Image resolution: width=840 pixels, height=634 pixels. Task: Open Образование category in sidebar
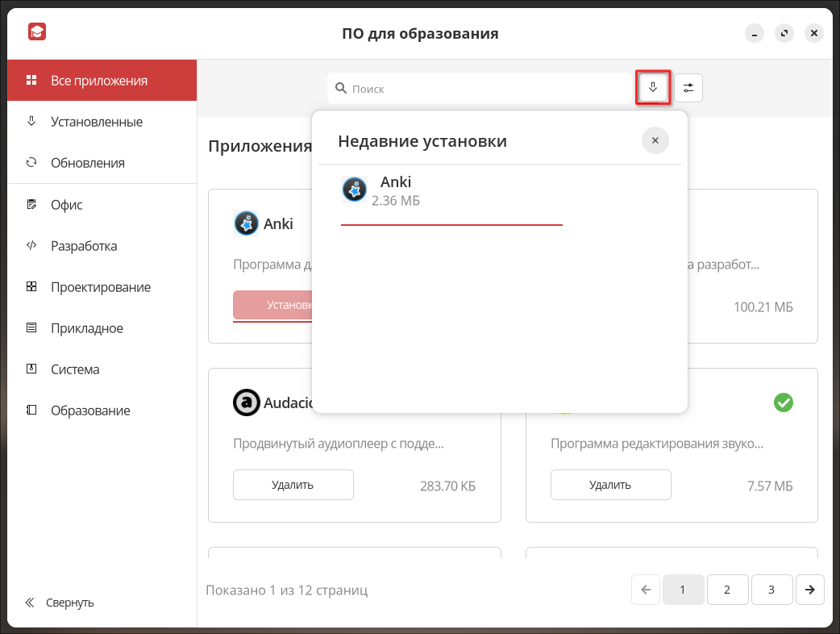(90, 411)
